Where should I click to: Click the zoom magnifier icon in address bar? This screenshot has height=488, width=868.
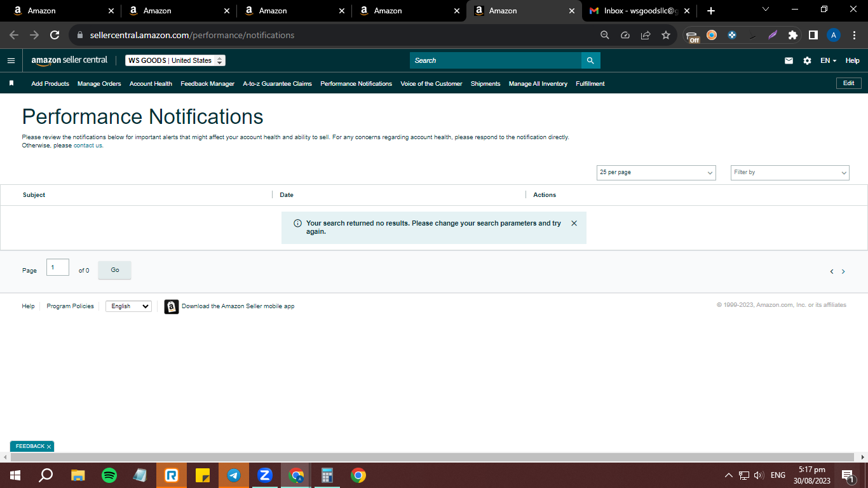tap(605, 35)
